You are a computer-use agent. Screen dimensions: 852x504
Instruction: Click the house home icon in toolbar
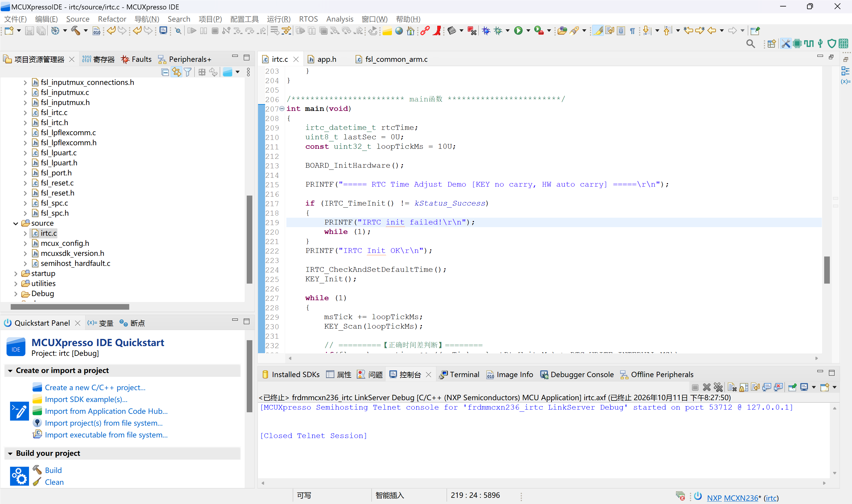pos(411,31)
